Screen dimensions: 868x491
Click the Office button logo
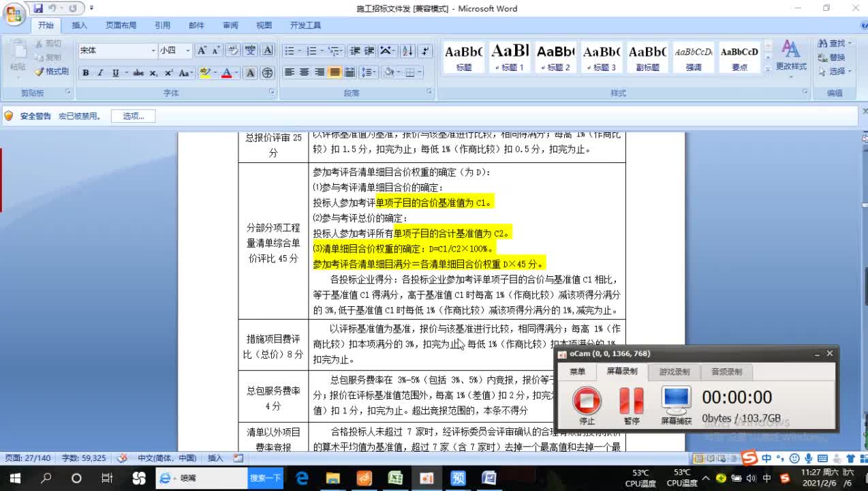coord(14,14)
